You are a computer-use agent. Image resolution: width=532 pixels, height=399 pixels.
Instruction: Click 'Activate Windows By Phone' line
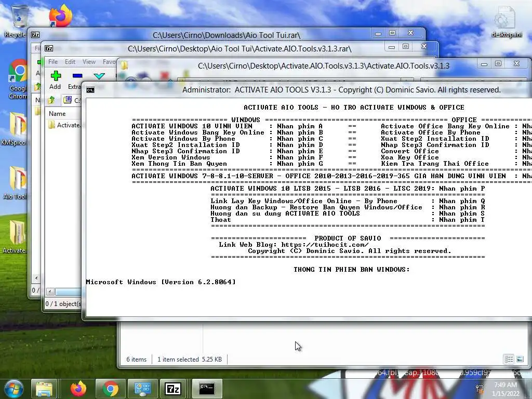(183, 139)
